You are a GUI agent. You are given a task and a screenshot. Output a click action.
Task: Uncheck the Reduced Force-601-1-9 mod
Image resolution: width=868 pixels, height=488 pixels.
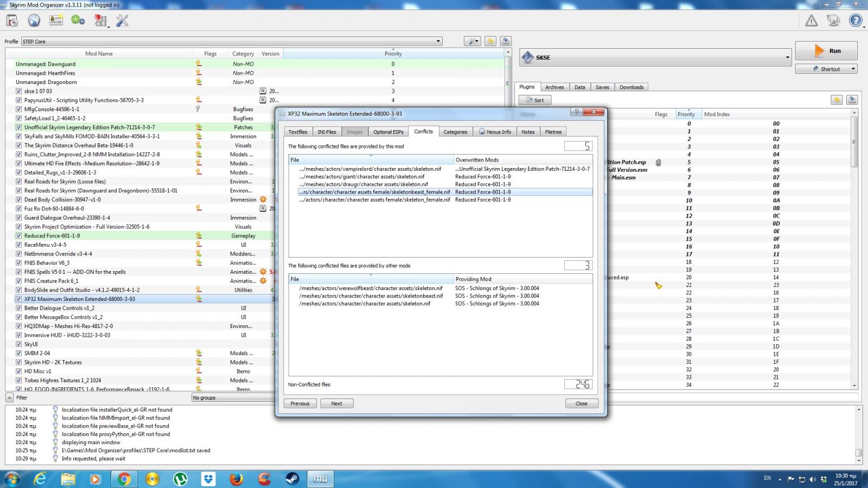click(x=19, y=236)
